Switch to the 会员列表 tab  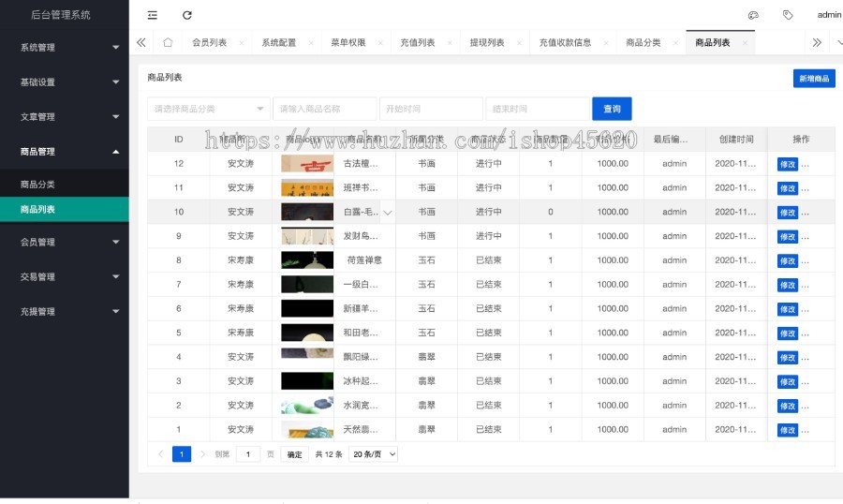(210, 42)
